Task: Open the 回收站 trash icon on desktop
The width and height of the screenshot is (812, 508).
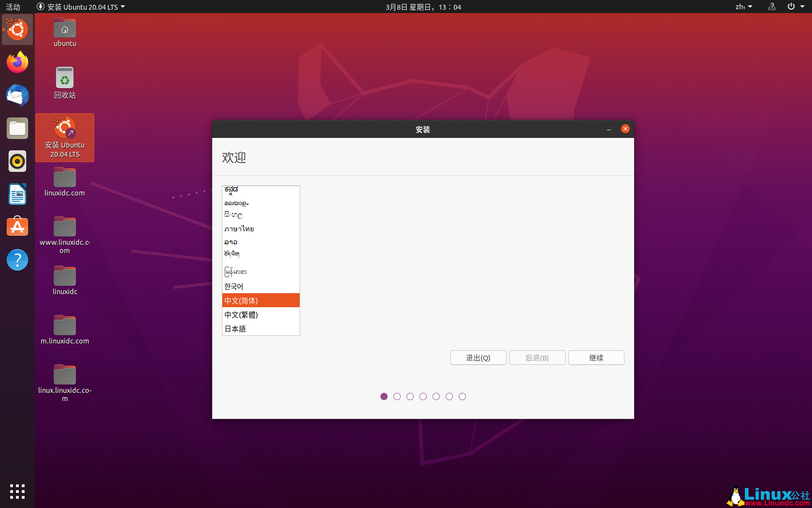Action: [x=64, y=82]
